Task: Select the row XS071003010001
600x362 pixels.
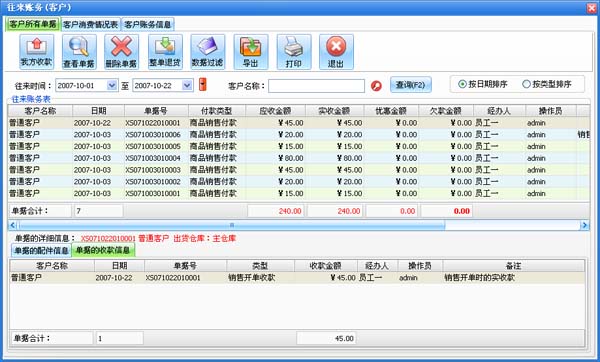Action: tap(298, 193)
